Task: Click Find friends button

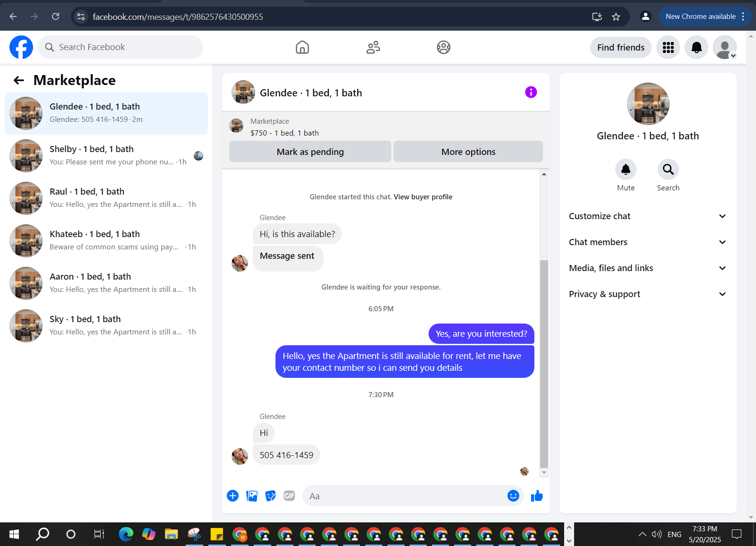Action: pos(620,47)
